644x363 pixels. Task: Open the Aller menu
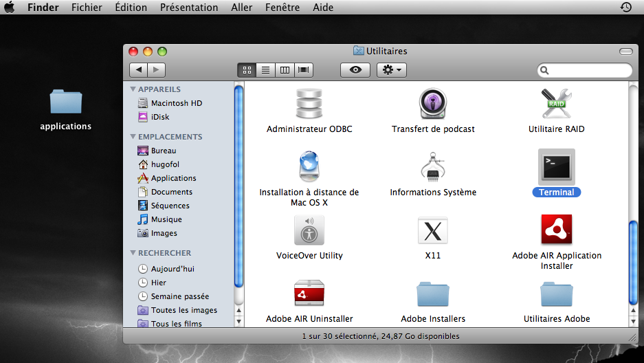tap(241, 8)
